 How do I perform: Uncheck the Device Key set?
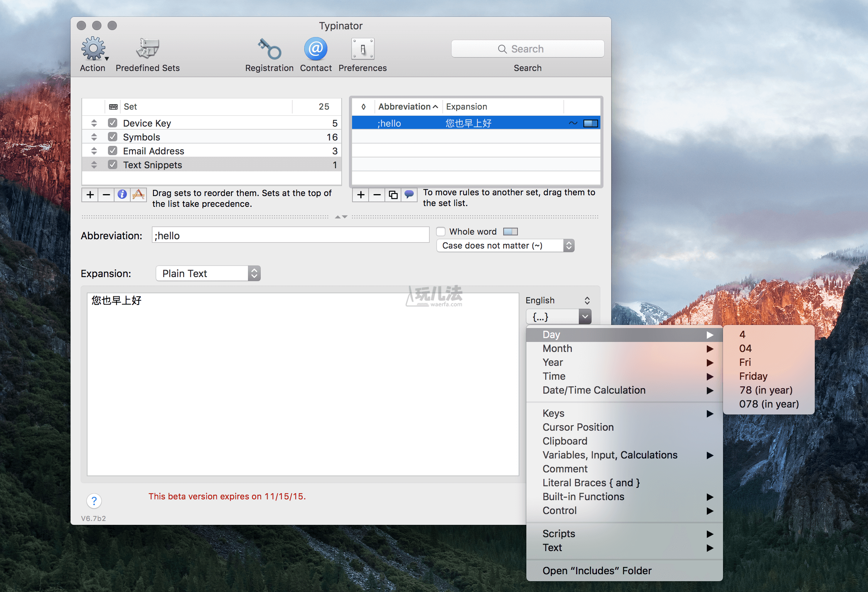click(113, 123)
